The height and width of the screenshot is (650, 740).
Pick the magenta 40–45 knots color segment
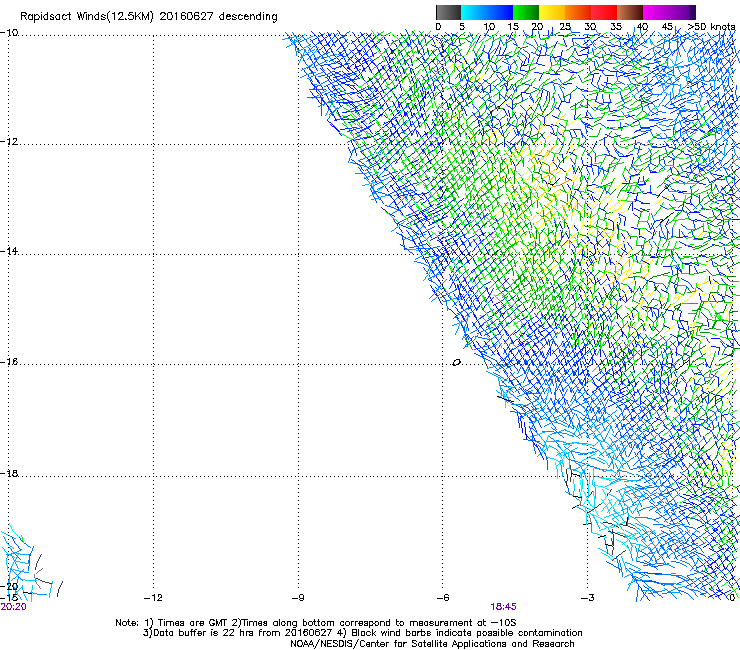656,12
